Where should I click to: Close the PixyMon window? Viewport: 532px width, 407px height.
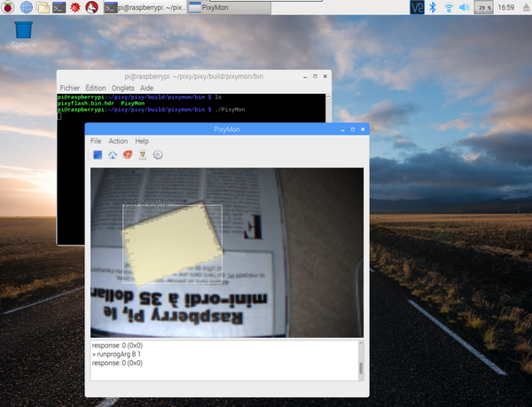pos(363,129)
